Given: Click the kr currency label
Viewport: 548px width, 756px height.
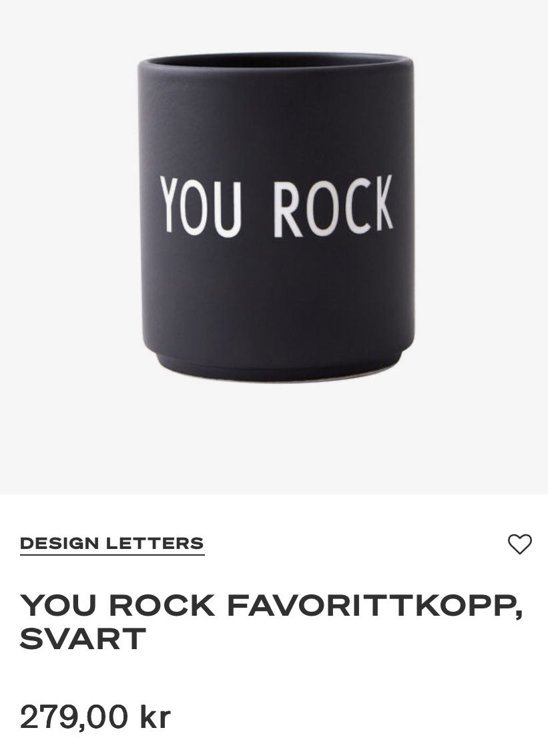Looking at the screenshot, I should pos(156,717).
